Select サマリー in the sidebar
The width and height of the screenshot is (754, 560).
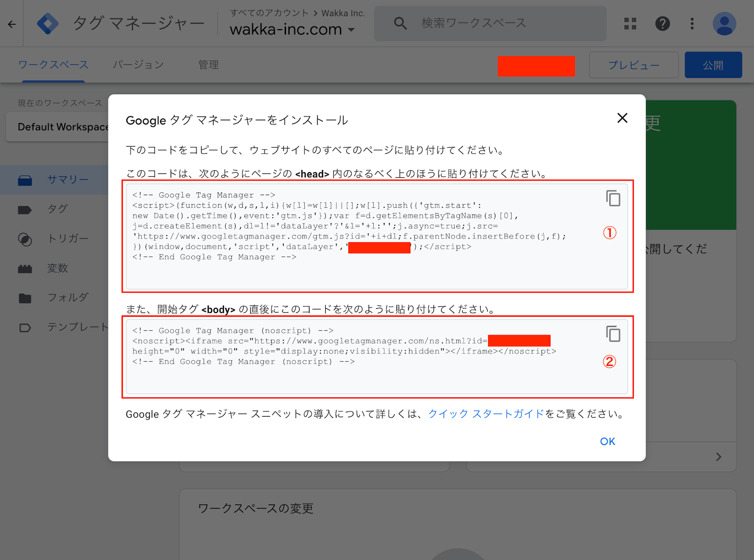point(54,180)
